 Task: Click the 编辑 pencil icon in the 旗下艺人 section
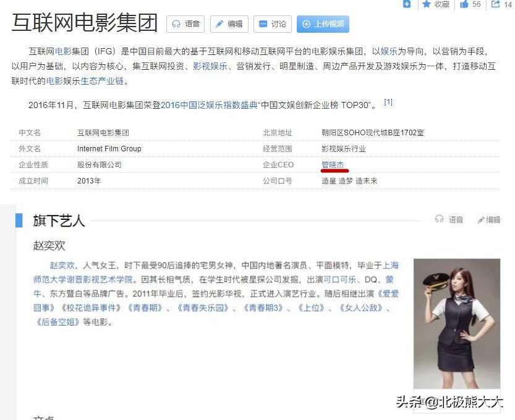click(481, 220)
